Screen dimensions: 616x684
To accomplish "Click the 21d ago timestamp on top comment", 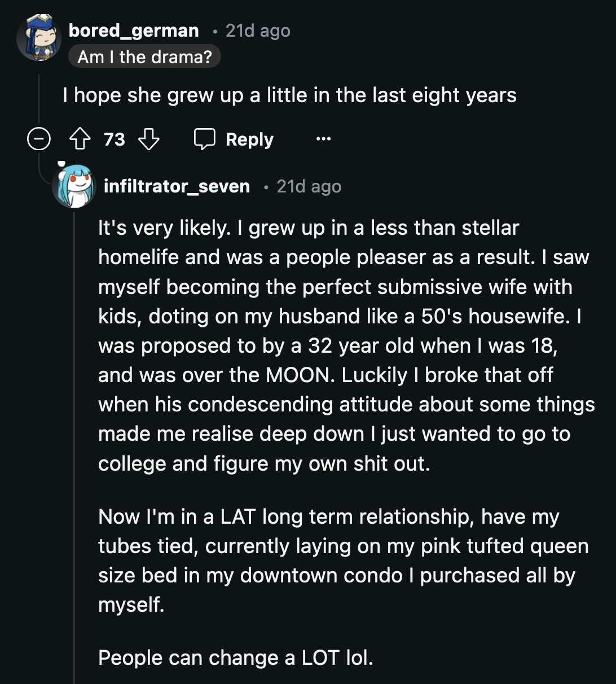I will [257, 30].
